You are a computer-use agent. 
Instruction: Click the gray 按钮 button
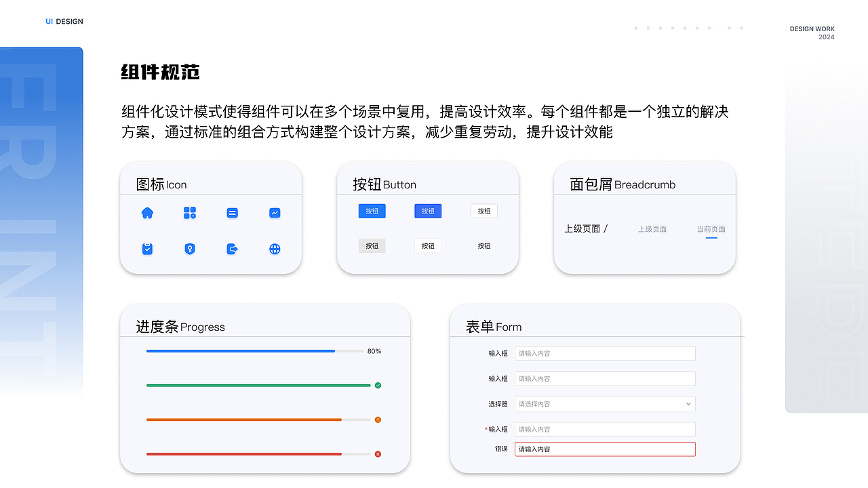(x=372, y=245)
